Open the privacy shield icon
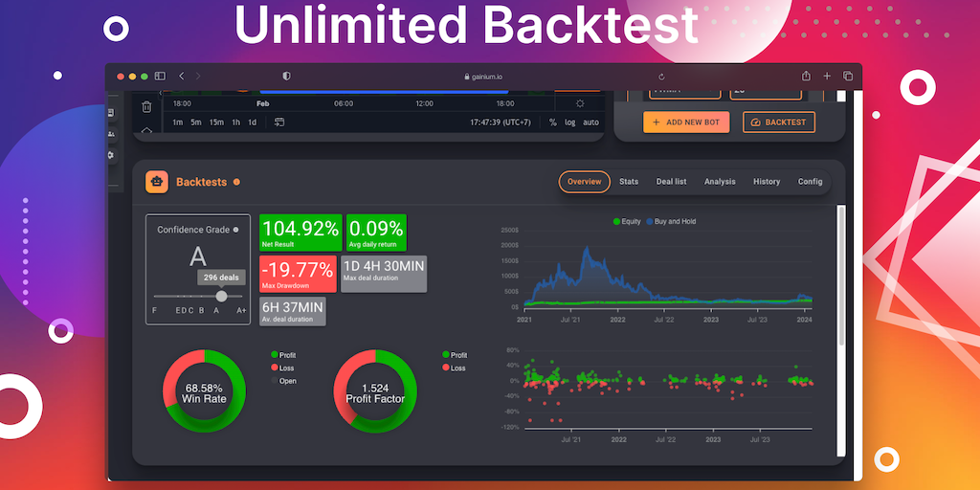The width and height of the screenshot is (980, 490). point(286,77)
